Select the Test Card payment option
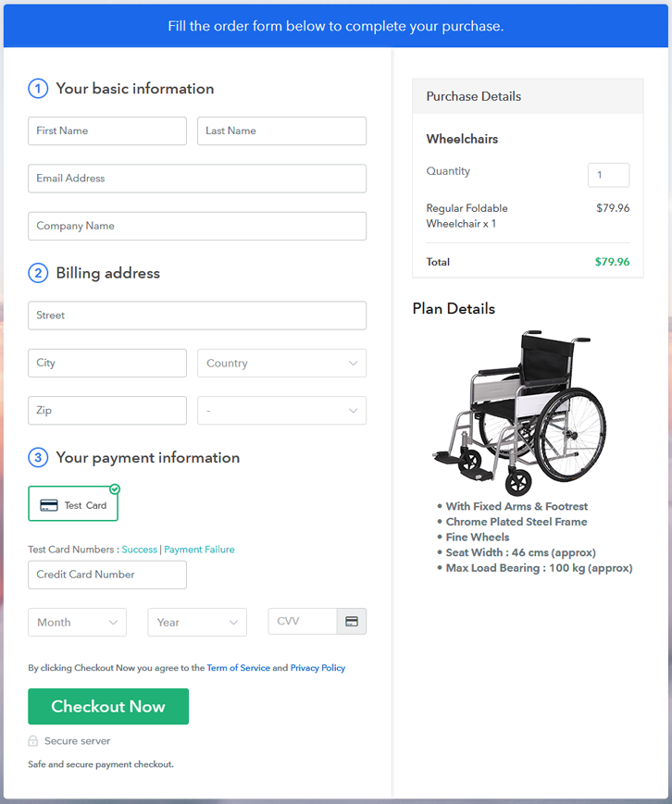Viewport: 672px width, 804px height. 73,503
